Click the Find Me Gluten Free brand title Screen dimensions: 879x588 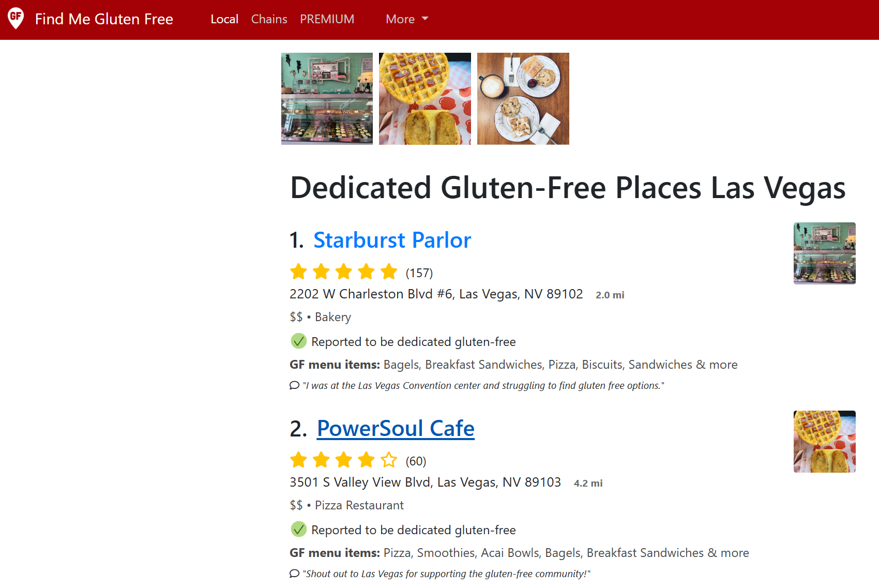click(104, 19)
